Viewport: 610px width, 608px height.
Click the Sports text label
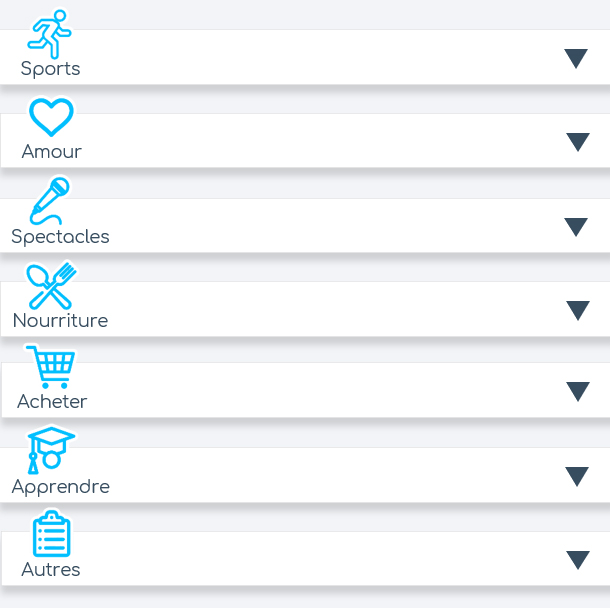point(50,69)
